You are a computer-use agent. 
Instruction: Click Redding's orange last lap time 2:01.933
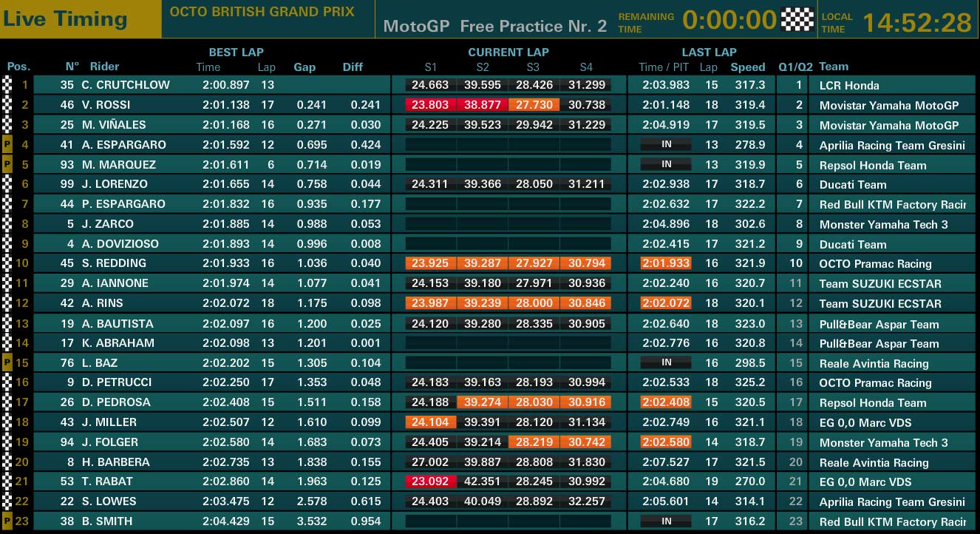click(665, 263)
